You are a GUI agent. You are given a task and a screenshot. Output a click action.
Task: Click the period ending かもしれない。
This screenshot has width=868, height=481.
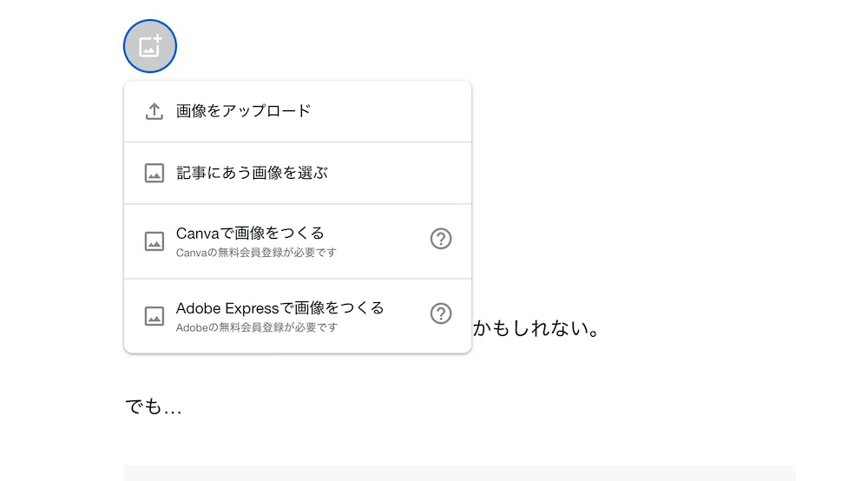click(595, 333)
